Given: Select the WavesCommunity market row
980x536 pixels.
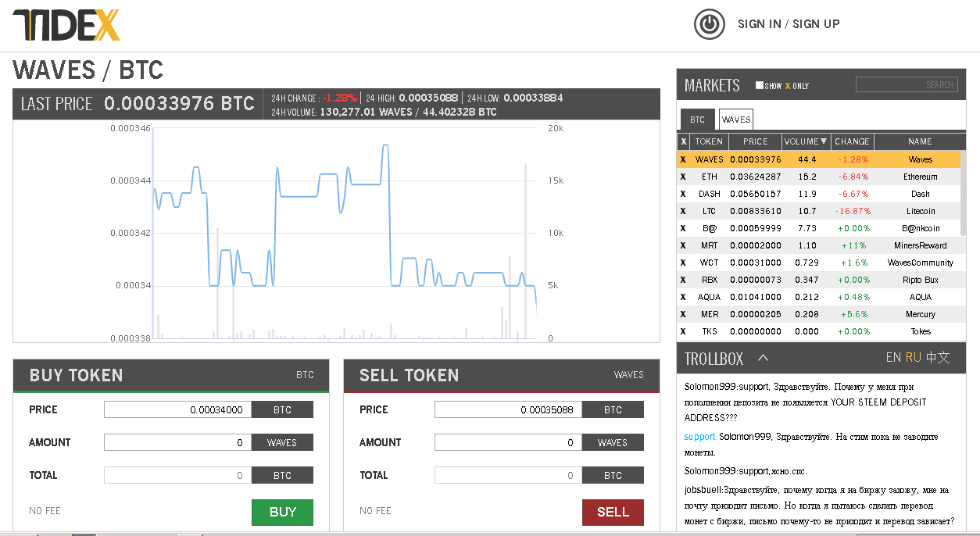Looking at the screenshot, I should [x=818, y=263].
